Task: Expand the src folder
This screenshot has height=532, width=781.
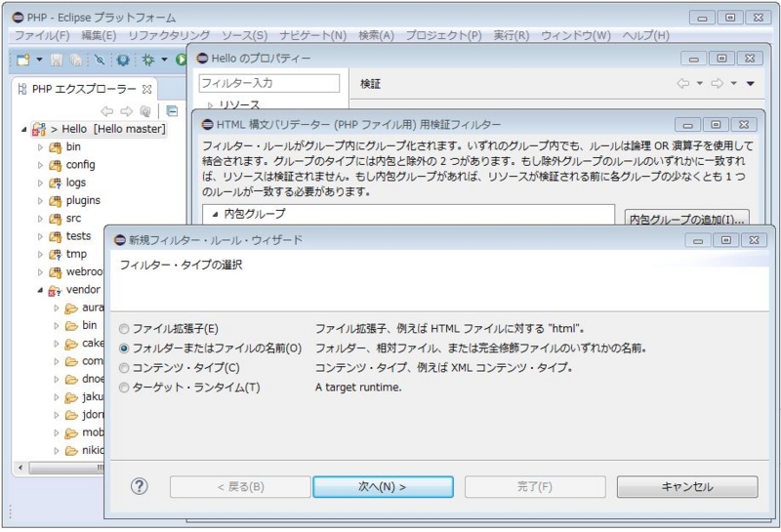Action: (x=40, y=220)
